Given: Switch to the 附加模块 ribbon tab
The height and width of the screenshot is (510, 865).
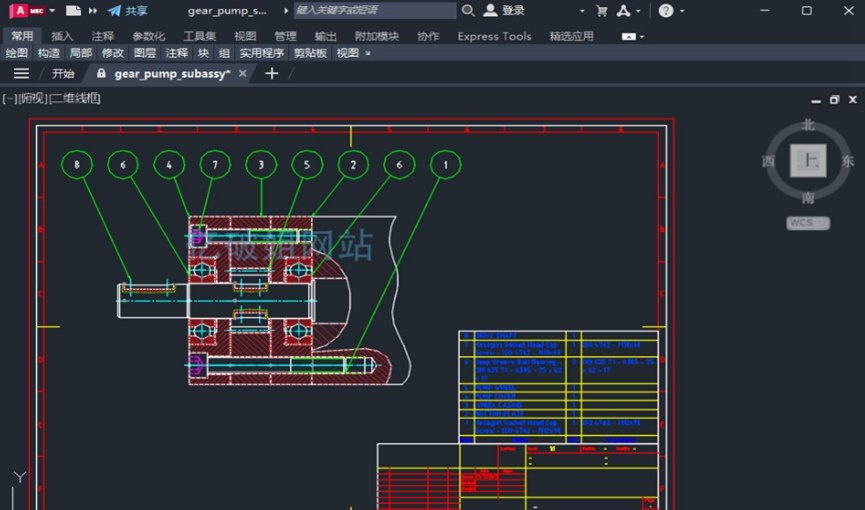Looking at the screenshot, I should tap(377, 36).
